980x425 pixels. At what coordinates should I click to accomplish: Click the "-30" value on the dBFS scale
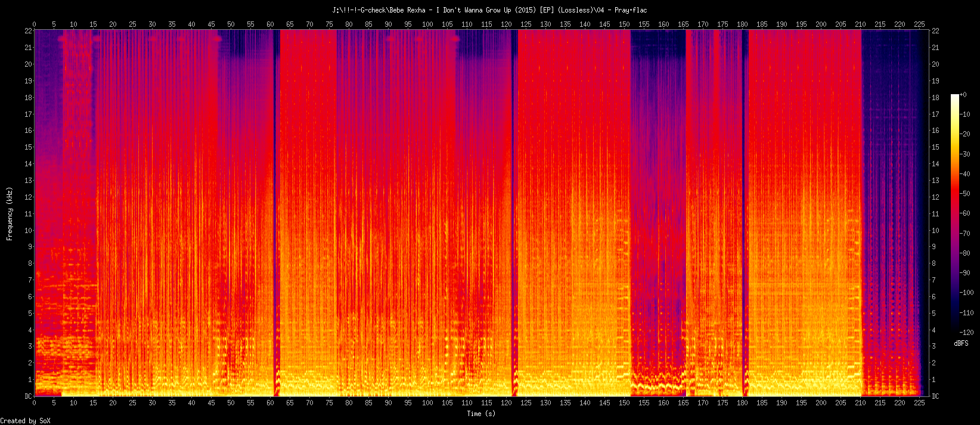pos(965,154)
